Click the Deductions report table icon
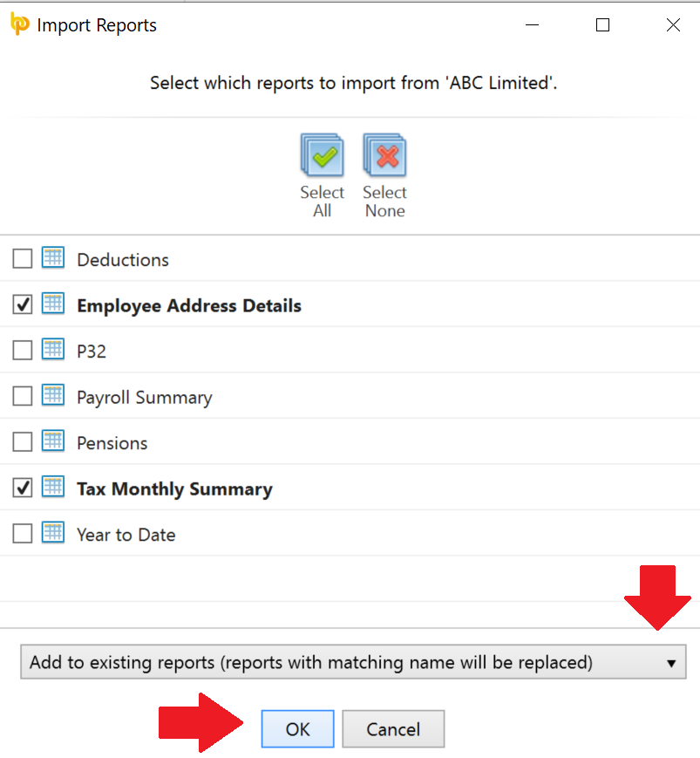700x758 pixels. pos(53,257)
